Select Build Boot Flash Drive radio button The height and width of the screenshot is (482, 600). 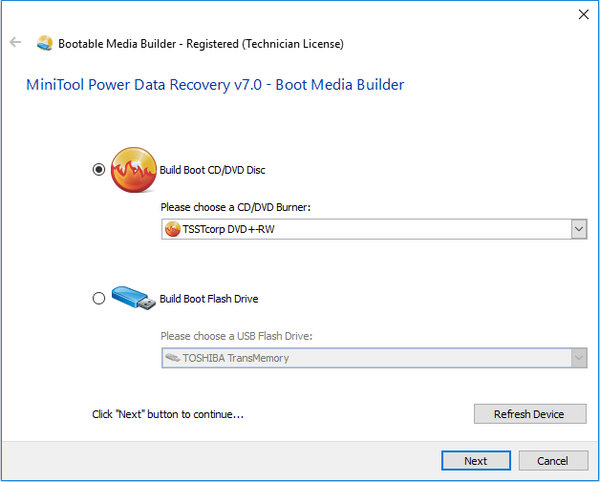tap(99, 298)
